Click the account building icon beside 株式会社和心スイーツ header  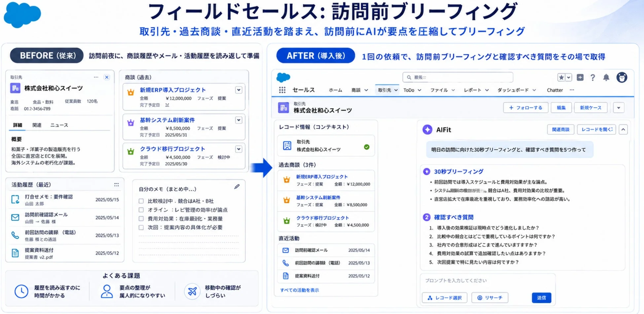point(283,107)
